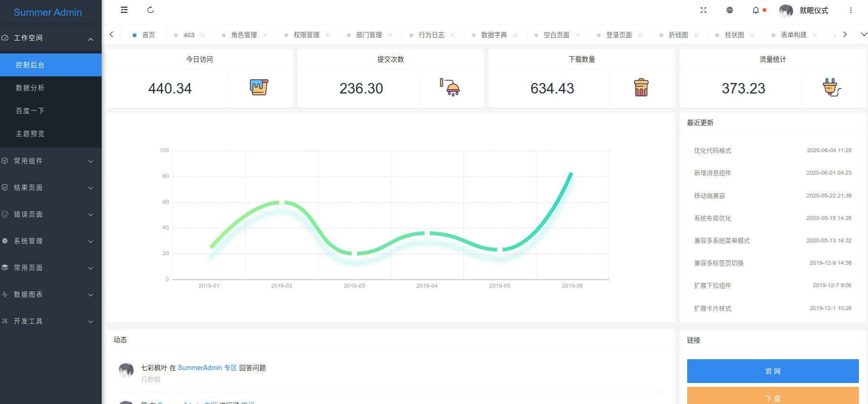868x404 pixels.
Task: Switch to the 数据字典 tab
Action: (494, 35)
